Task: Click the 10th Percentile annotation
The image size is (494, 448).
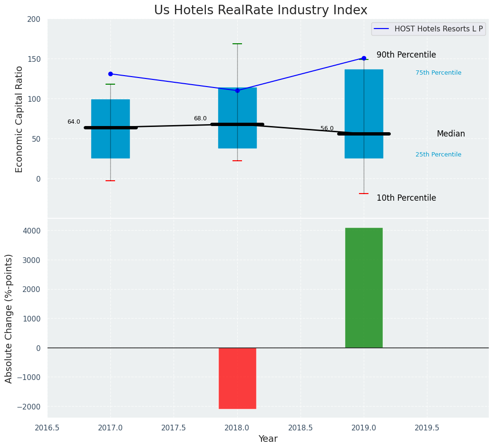Action: pos(406,198)
